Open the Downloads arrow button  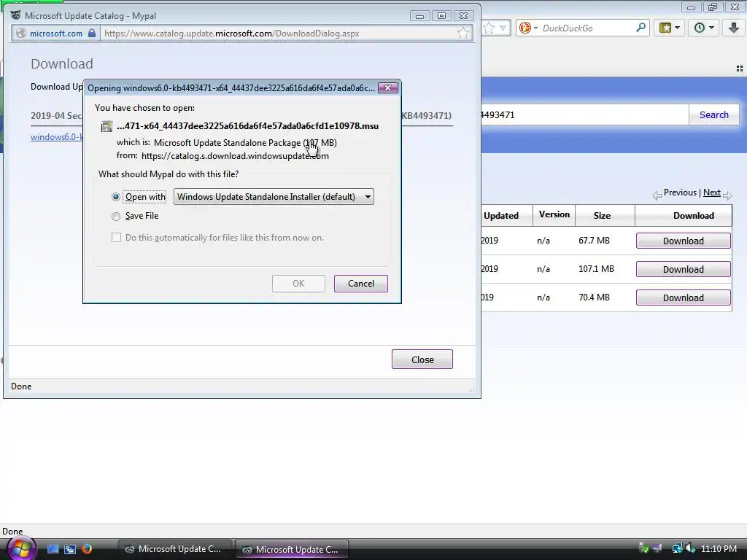coord(734,28)
